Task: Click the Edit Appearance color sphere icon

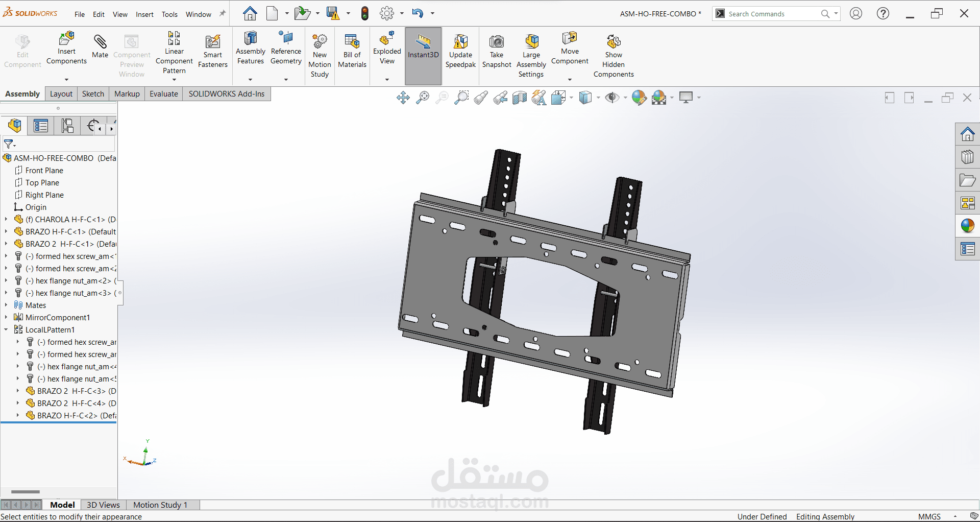Action: click(639, 98)
